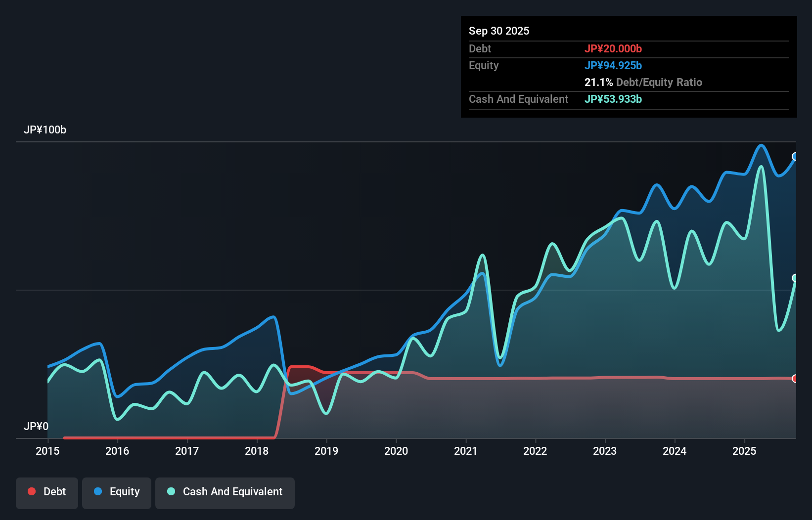Click the red Debt legend dot
The height and width of the screenshot is (520, 812).
(x=32, y=491)
